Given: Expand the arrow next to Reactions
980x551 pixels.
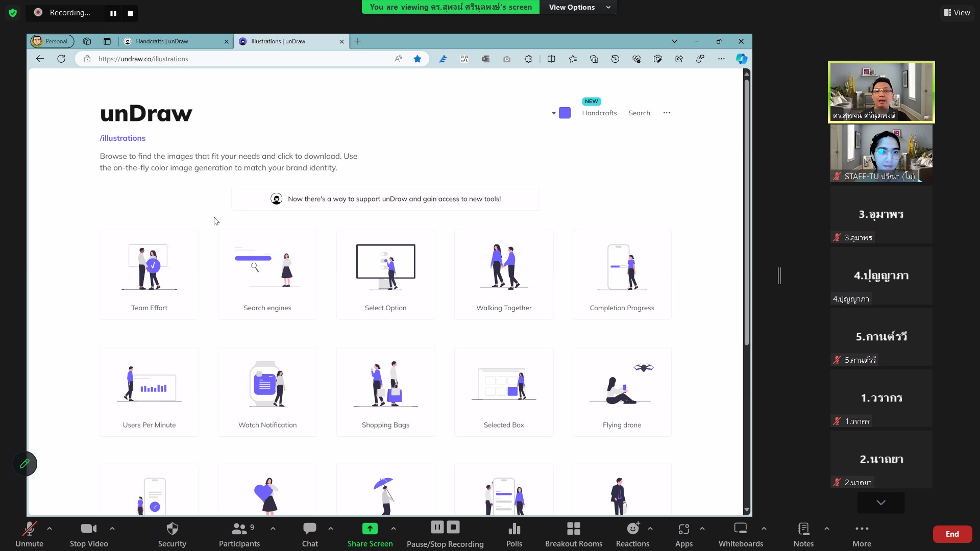Looking at the screenshot, I should (650, 529).
